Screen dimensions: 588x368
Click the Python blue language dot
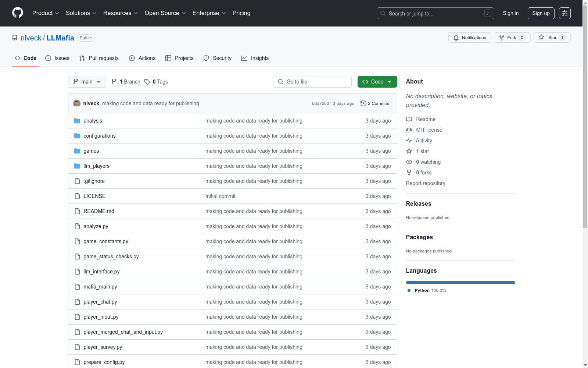[409, 290]
